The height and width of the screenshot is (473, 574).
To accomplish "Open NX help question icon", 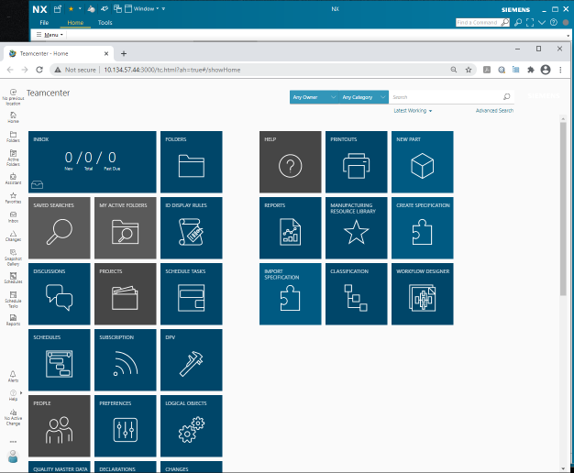I will tap(554, 22).
